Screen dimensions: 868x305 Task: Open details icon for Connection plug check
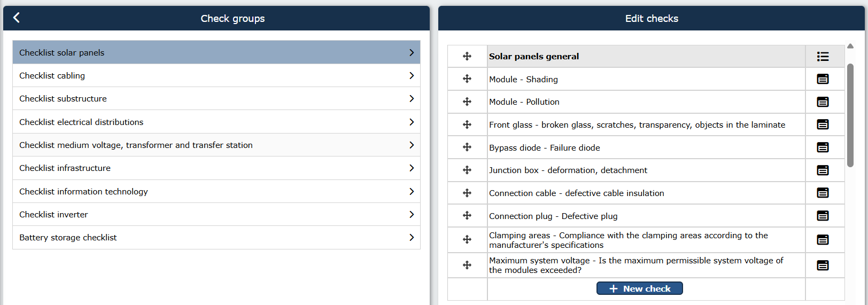(823, 216)
